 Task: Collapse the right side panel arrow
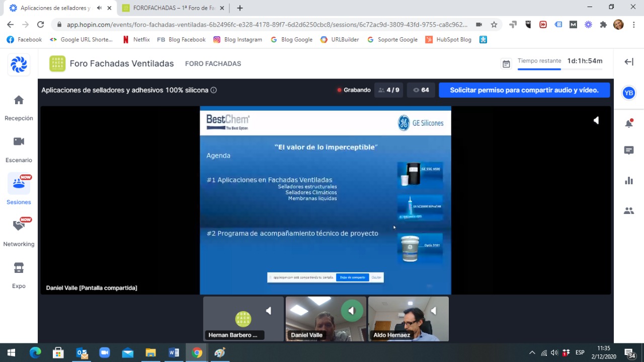click(629, 61)
